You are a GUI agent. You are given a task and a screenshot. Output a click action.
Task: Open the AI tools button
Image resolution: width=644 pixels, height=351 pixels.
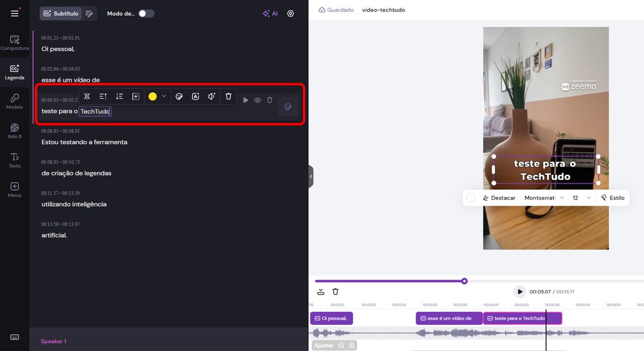click(270, 14)
